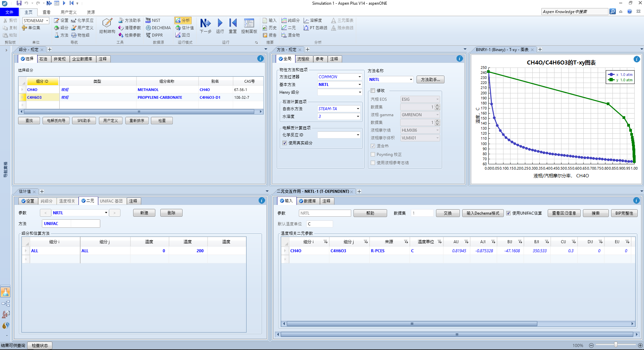
Task: Open 方法过滤器 COMMON dropdown
Action: pos(360,77)
